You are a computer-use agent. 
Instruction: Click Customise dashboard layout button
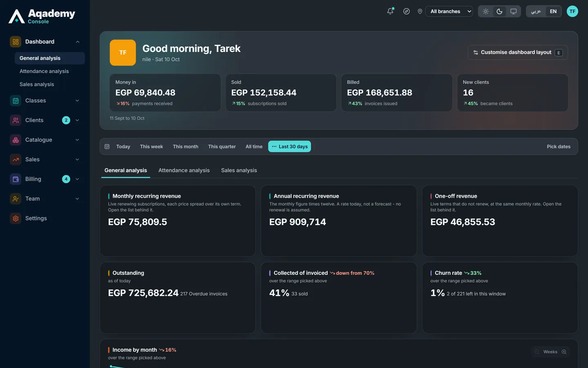tap(518, 52)
